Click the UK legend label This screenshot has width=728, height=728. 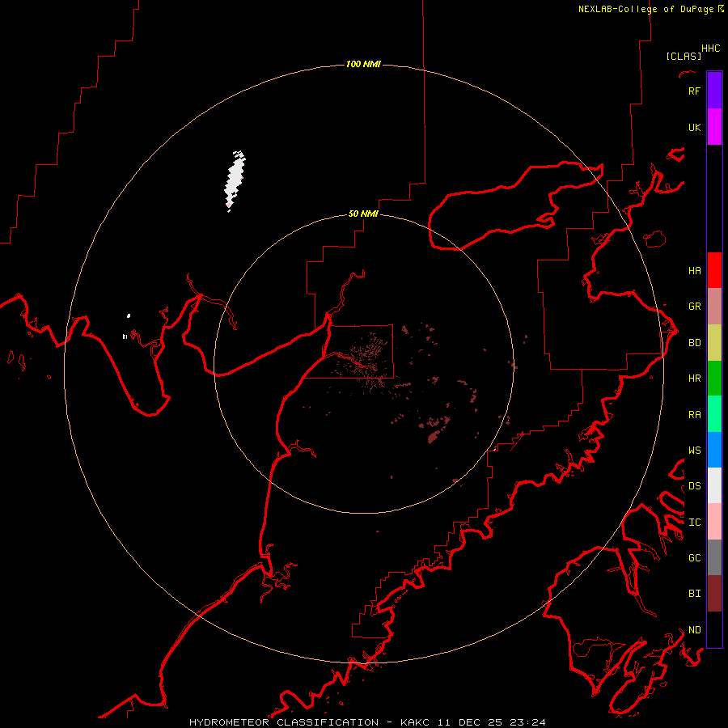pos(694,127)
